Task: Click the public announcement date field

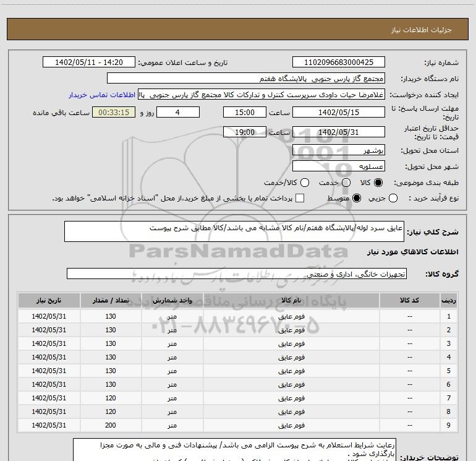Action: [89, 62]
